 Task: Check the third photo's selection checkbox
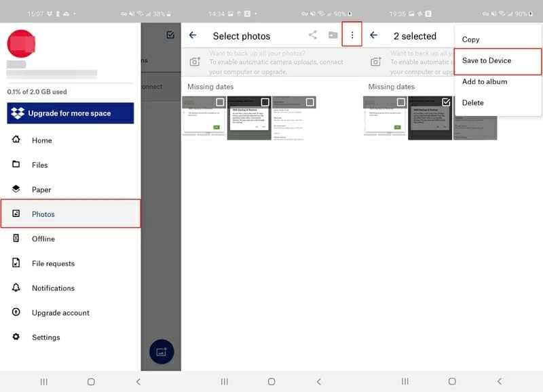(310, 102)
